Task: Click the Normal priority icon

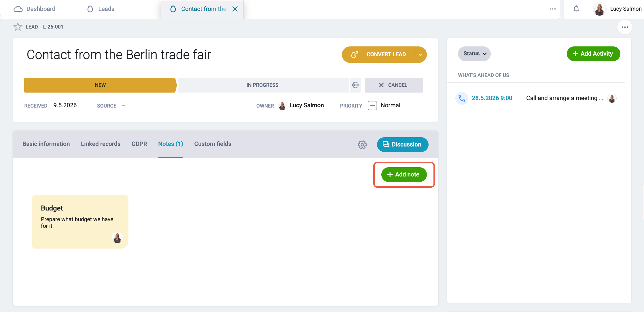Action: 372,106
